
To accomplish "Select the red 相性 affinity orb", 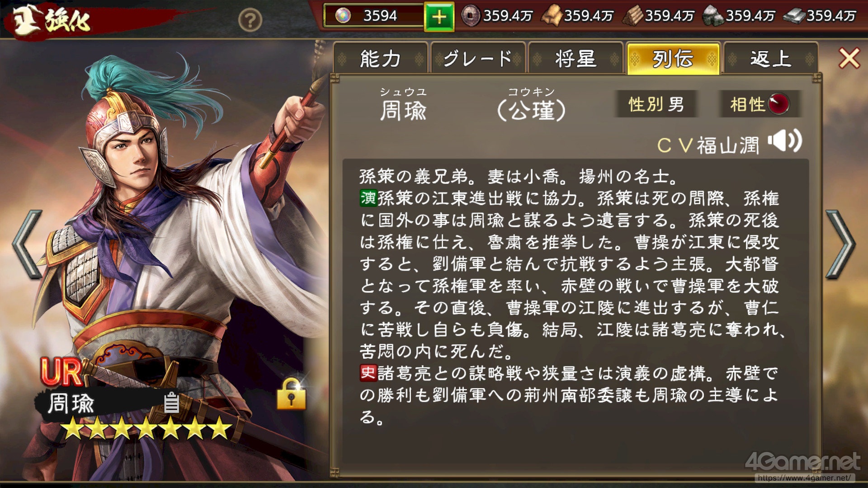I will [x=778, y=104].
